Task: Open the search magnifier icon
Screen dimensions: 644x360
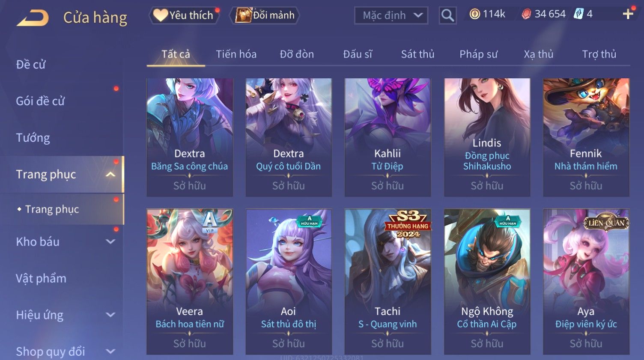Action: 447,15
